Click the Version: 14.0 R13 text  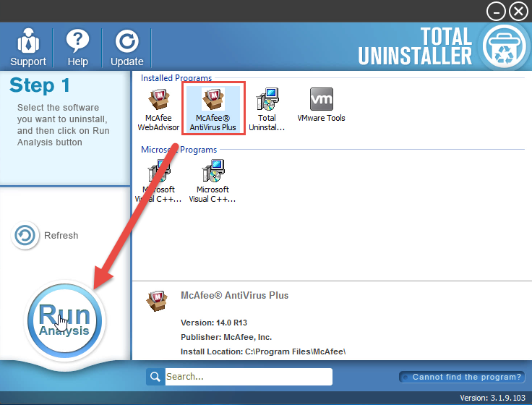tap(214, 323)
